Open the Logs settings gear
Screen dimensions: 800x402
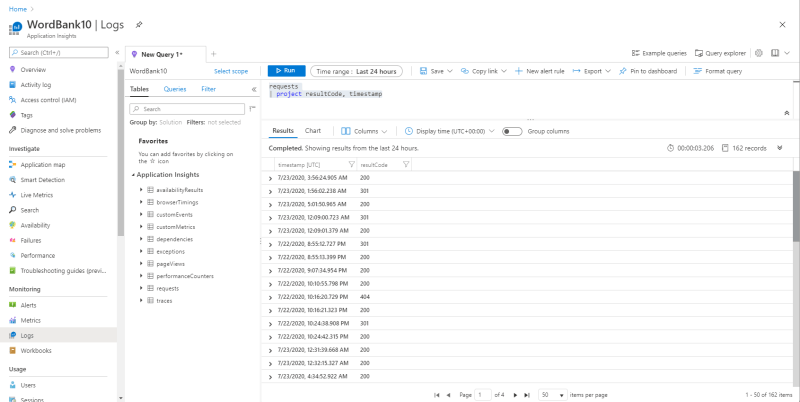759,53
